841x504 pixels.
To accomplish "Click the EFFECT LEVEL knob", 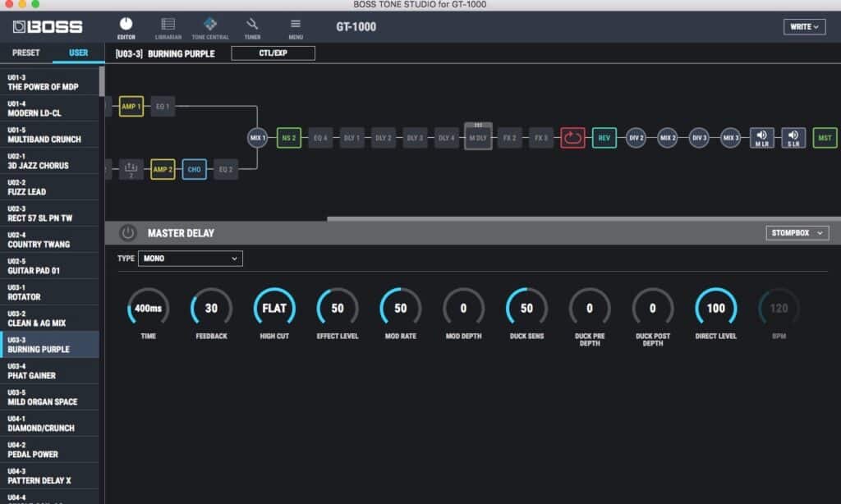I will coord(338,309).
